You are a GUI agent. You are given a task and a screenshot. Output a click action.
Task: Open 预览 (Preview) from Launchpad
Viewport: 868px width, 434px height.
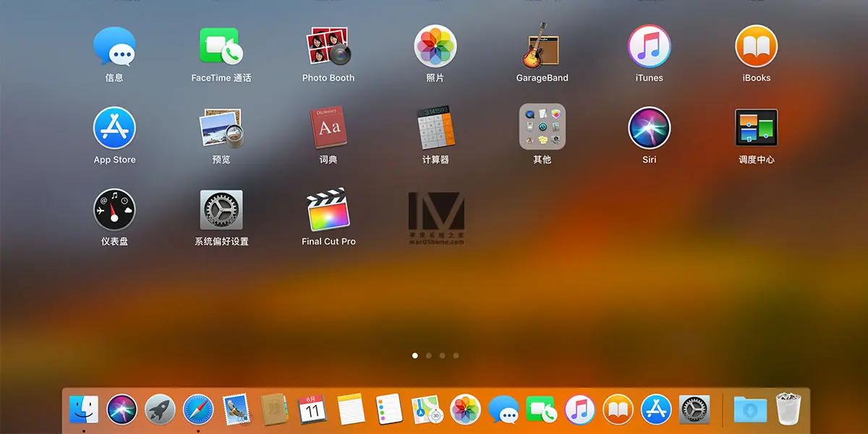(x=221, y=129)
